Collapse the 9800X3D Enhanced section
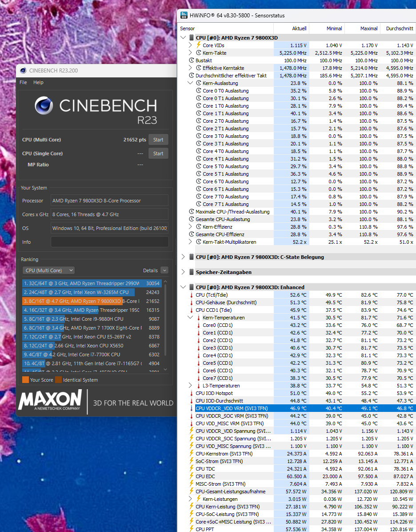 point(183,287)
